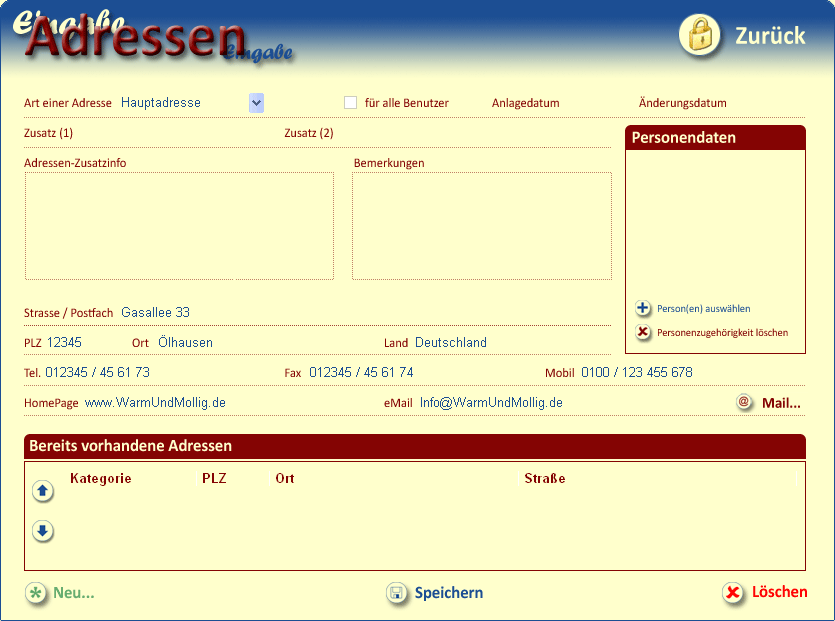This screenshot has width=835, height=621.
Task: Click the red X Löschen icon
Action: coord(733,592)
